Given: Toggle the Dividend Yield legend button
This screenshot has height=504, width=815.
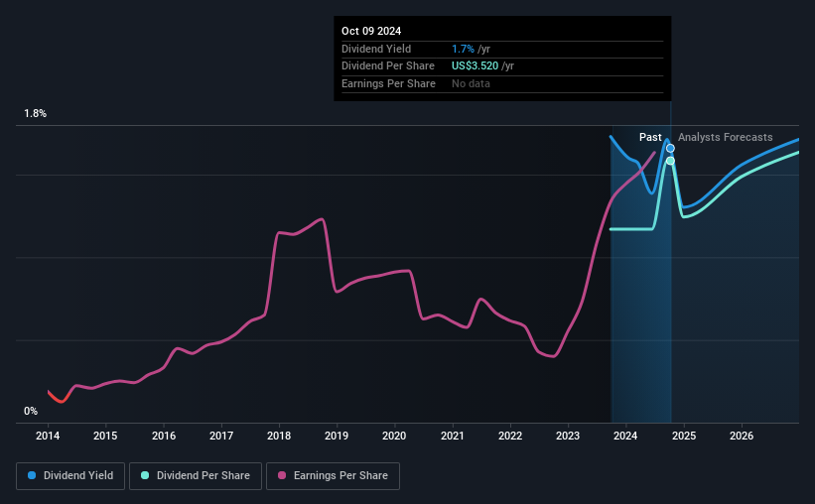Looking at the screenshot, I should (70, 476).
